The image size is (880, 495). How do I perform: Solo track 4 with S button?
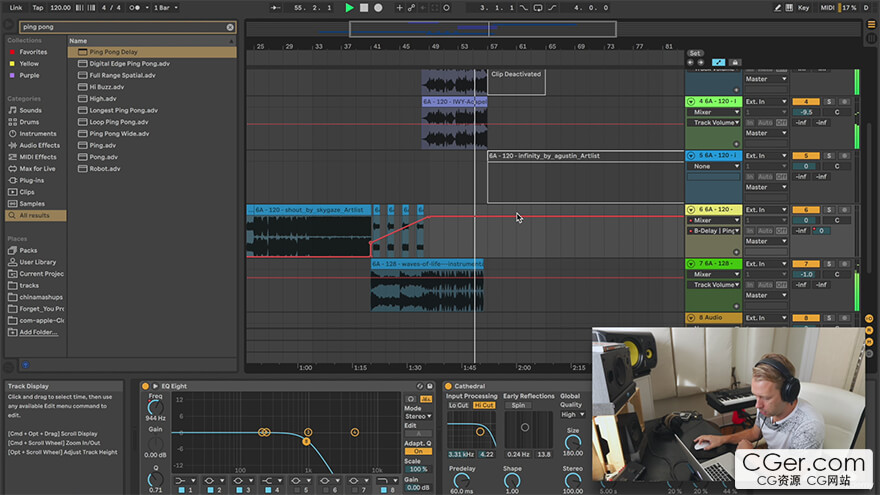[829, 102]
